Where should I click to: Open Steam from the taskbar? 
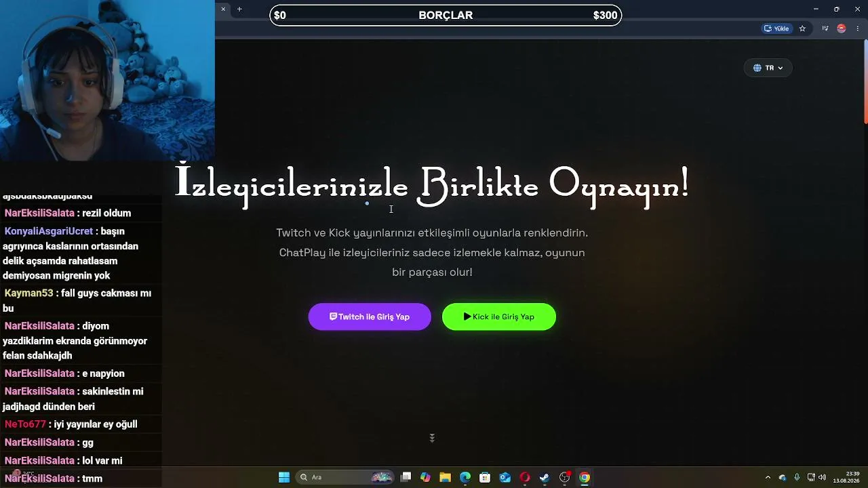(x=545, y=477)
